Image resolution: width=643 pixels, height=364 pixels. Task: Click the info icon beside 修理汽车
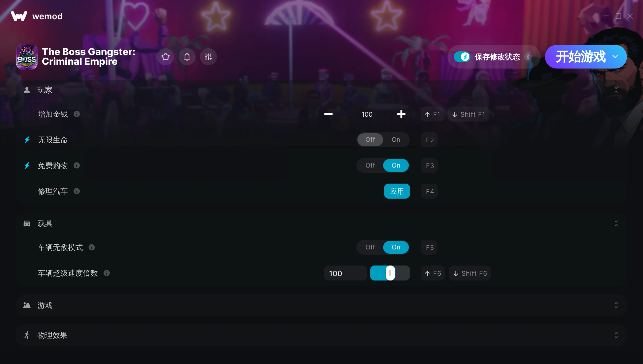pyautogui.click(x=77, y=191)
